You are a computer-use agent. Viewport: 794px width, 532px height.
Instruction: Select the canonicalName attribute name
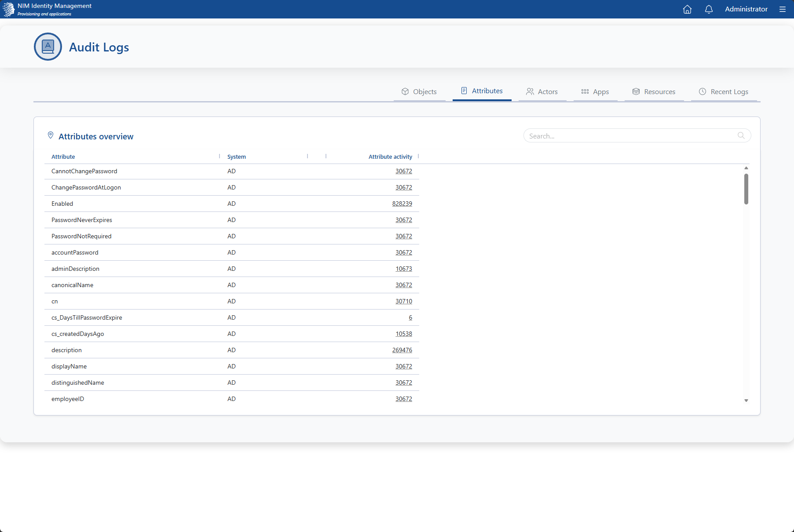73,285
